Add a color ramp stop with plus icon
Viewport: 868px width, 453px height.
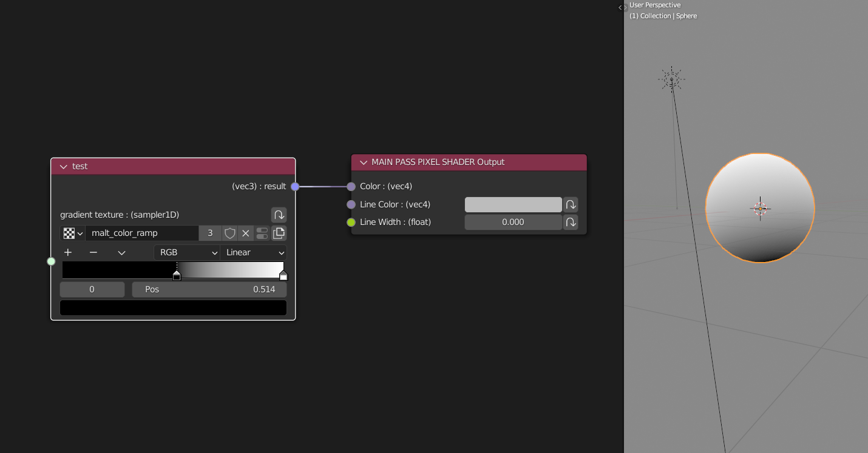pyautogui.click(x=67, y=252)
